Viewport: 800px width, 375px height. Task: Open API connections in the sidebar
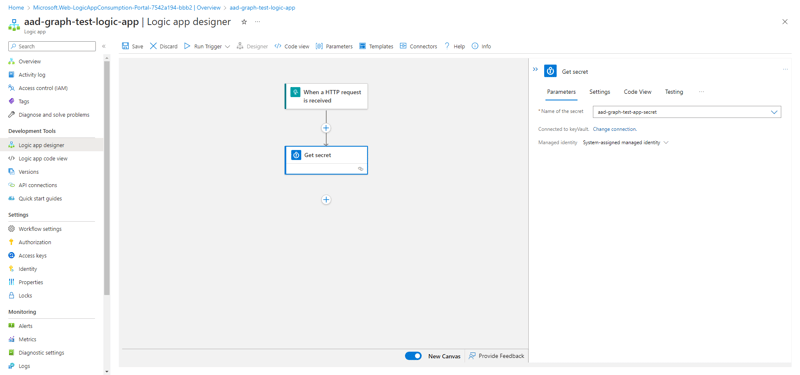38,185
